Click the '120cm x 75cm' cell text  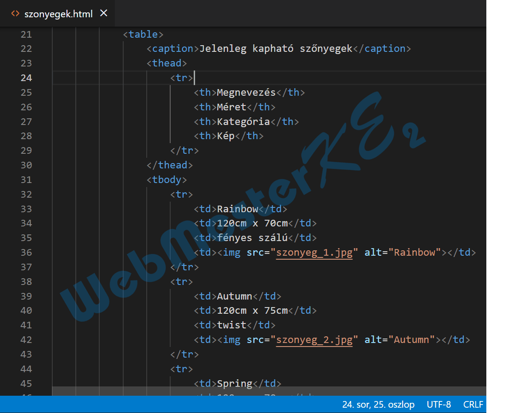(x=252, y=311)
